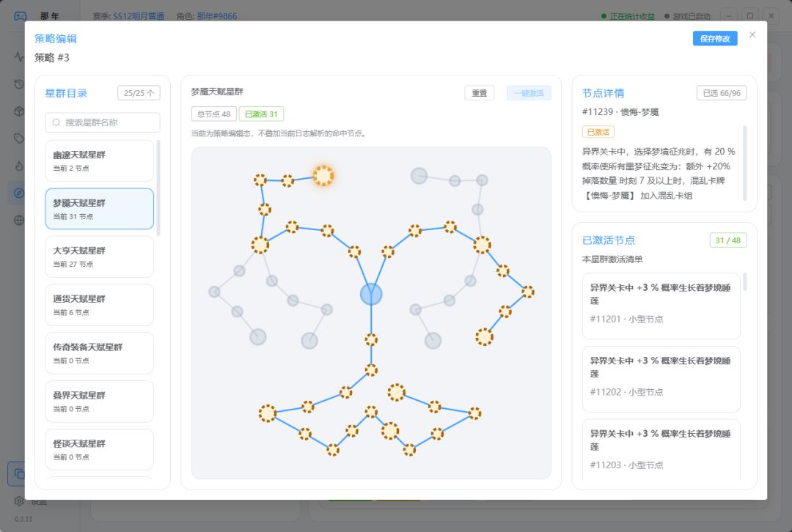Open the activated node card #11202
The width and height of the screenshot is (792, 532).
pos(661,379)
